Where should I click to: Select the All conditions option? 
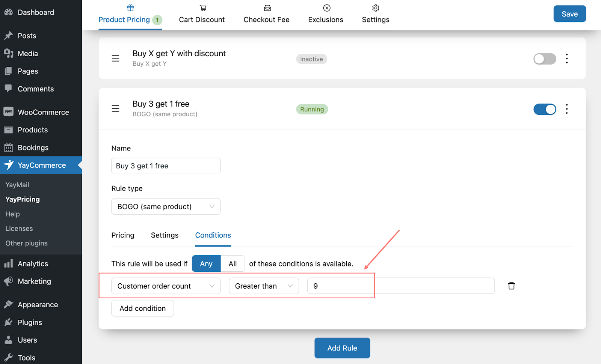(x=233, y=263)
